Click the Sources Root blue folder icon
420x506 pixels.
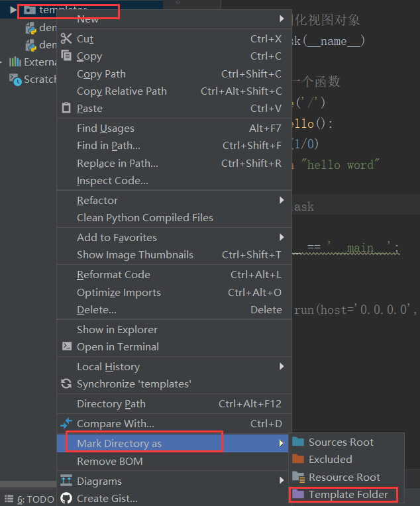[x=298, y=442]
